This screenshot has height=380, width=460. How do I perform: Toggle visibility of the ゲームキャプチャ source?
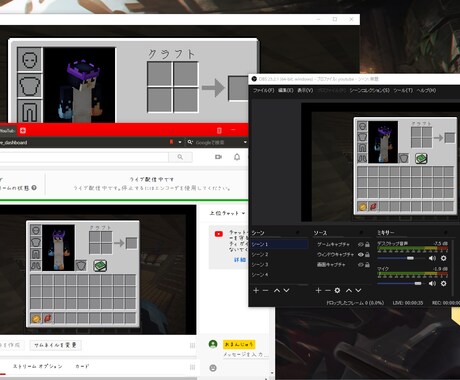360,244
